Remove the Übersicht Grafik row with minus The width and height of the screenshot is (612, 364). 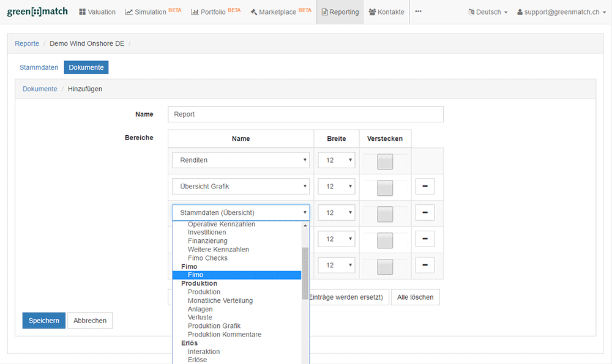(x=425, y=187)
